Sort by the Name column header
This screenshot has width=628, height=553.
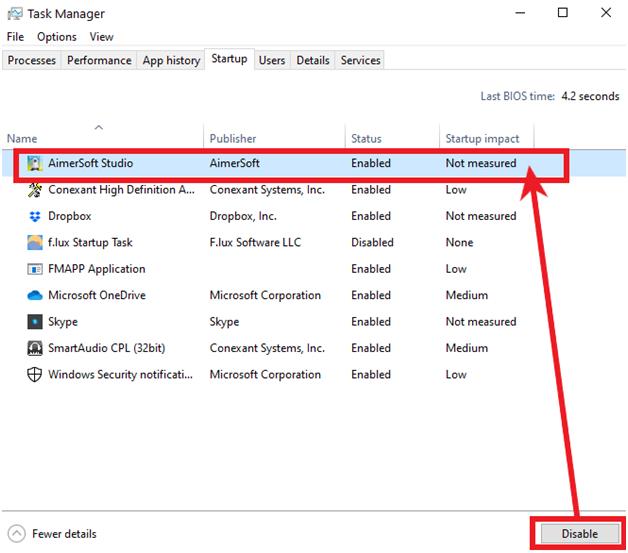(x=22, y=139)
